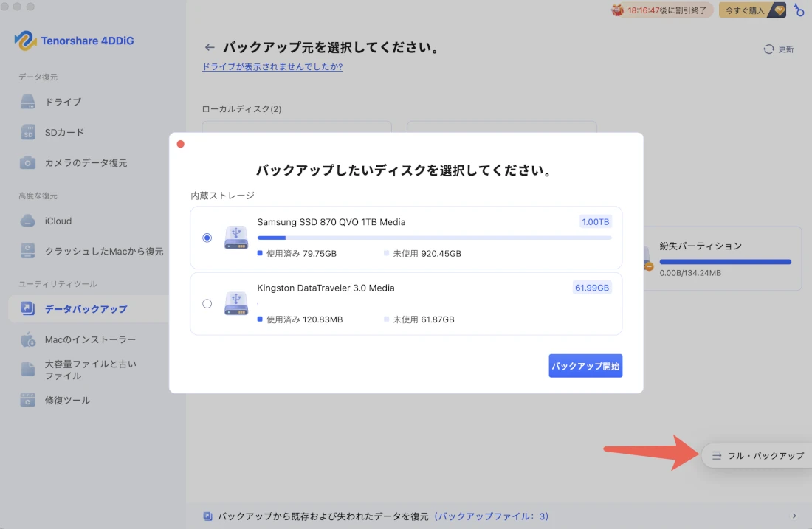Click the iCloud cloud icon

27,221
